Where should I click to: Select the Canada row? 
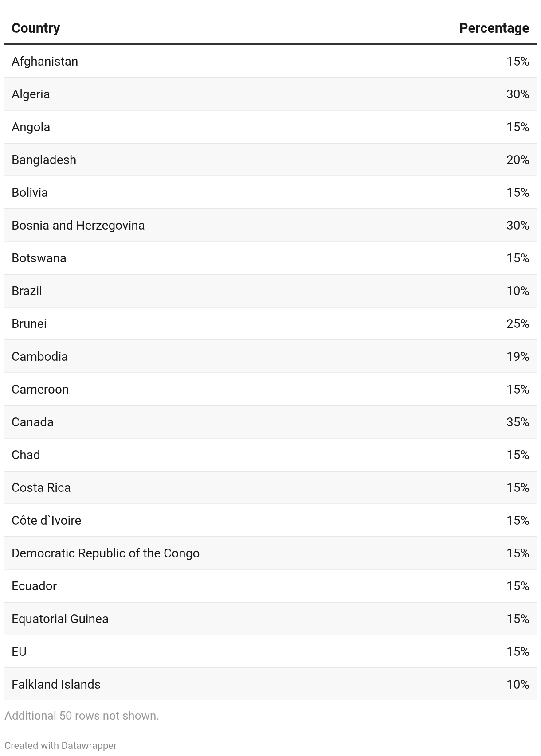coord(270,422)
